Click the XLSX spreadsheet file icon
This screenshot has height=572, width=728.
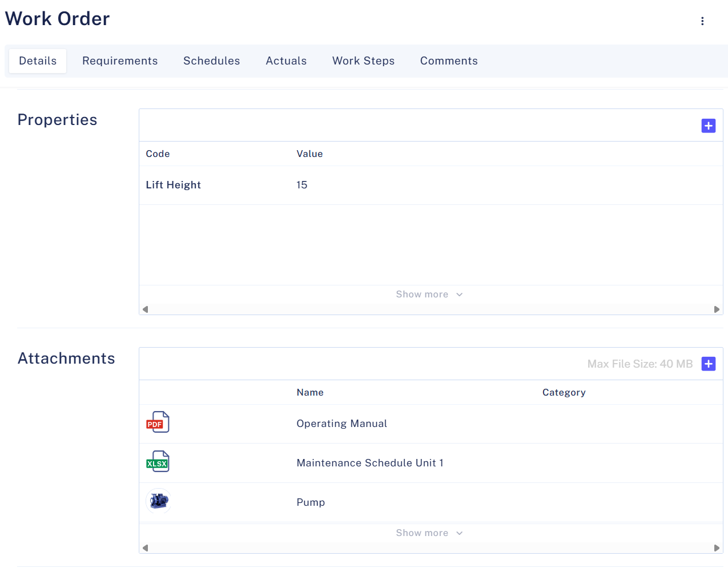(158, 462)
